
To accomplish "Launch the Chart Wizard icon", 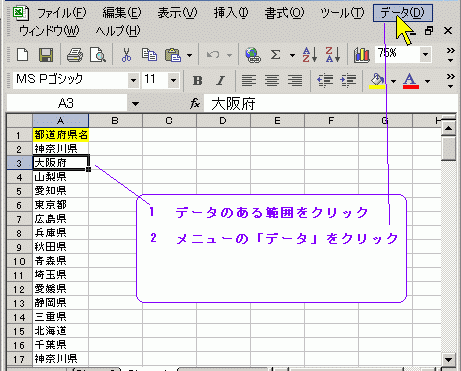I will pyautogui.click(x=362, y=54).
